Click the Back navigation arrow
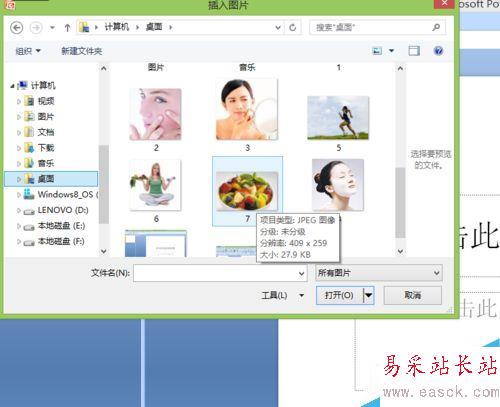The width and height of the screenshot is (500, 407). coord(17,27)
